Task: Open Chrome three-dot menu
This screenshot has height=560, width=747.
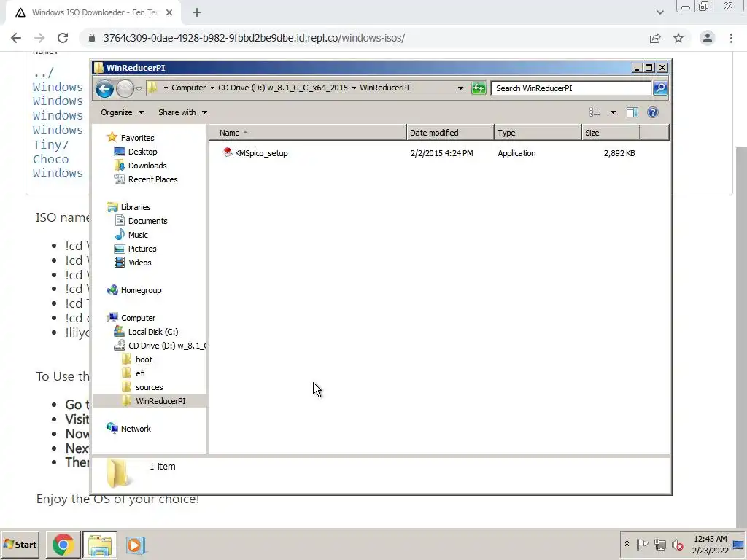Action: 731,38
